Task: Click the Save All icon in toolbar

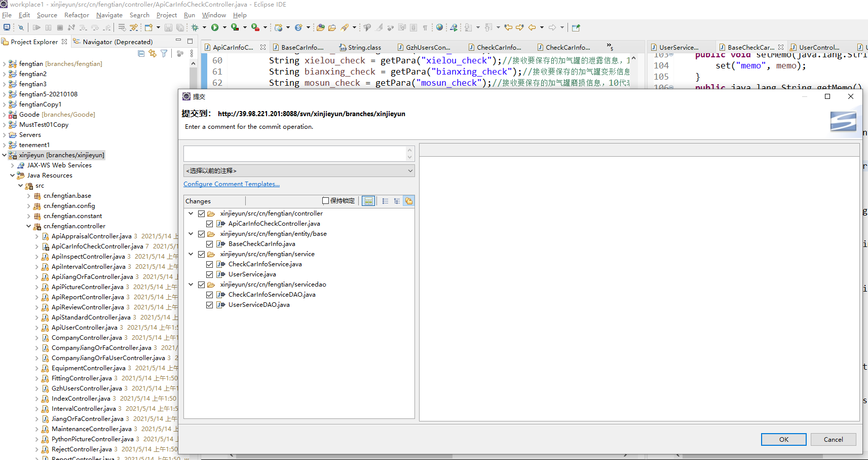Action: tap(179, 27)
